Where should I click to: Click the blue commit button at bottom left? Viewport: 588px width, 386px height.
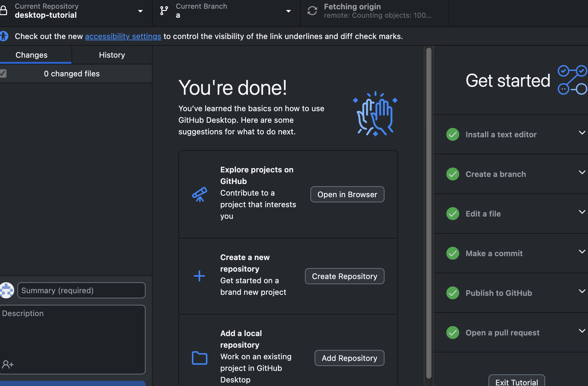coord(73,383)
